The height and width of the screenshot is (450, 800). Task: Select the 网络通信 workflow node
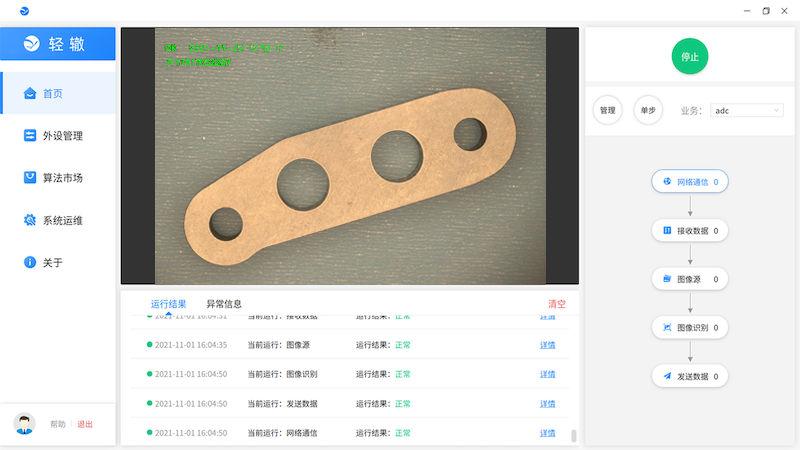(689, 182)
